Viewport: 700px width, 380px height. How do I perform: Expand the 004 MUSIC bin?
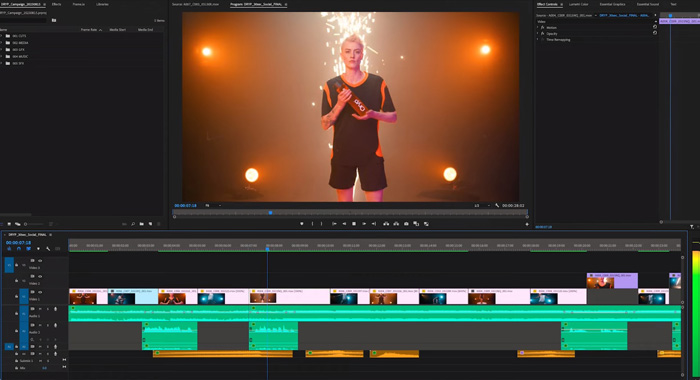(1, 57)
